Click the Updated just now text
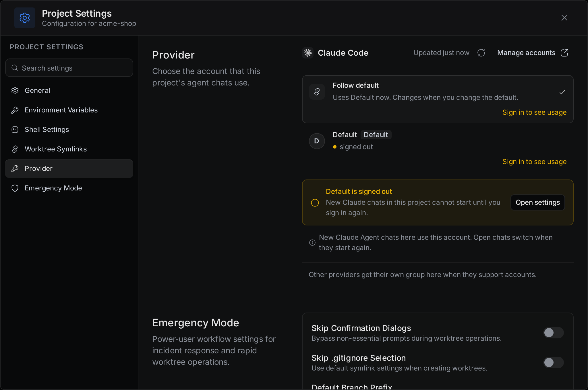This screenshot has width=588, height=390. [x=441, y=53]
